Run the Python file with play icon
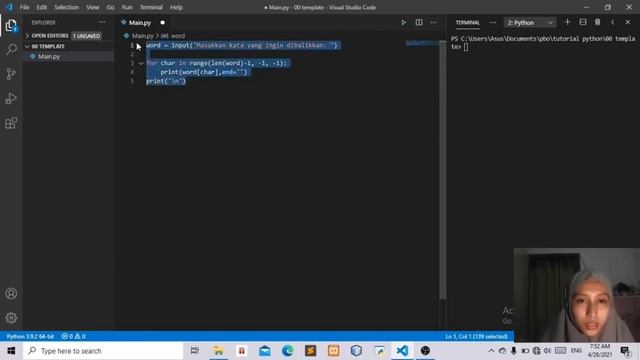Viewport: 640px width, 360px height. tap(404, 22)
